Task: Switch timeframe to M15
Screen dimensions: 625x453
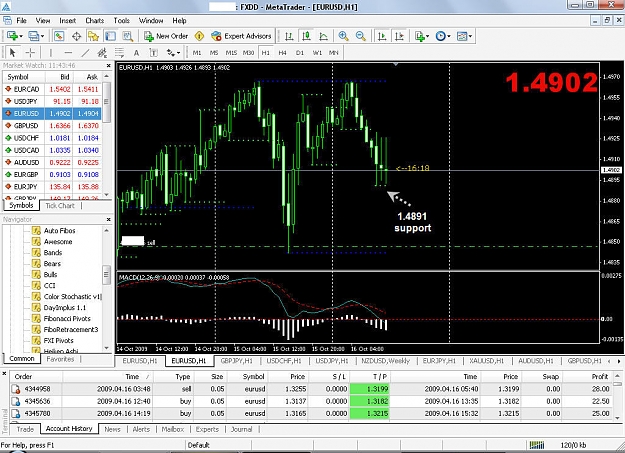Action: pyautogui.click(x=231, y=53)
